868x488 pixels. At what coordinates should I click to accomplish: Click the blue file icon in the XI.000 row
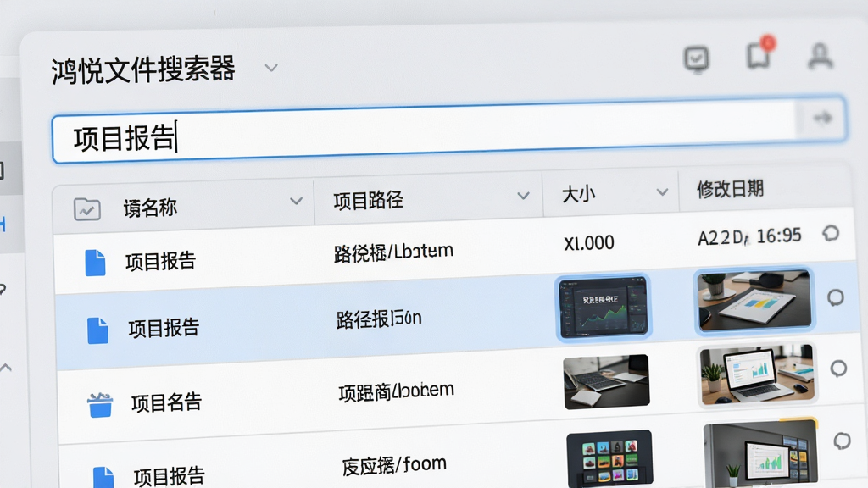coord(95,263)
